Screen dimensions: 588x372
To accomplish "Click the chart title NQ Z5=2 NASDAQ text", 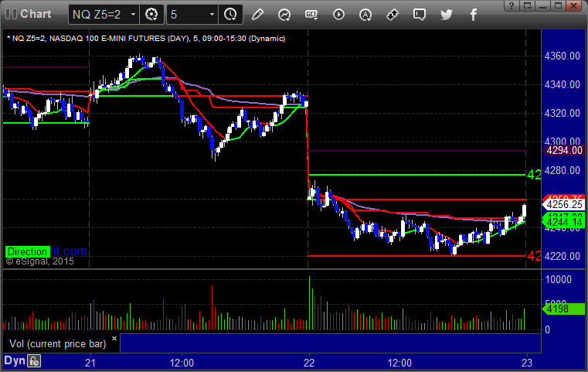I will [x=146, y=39].
